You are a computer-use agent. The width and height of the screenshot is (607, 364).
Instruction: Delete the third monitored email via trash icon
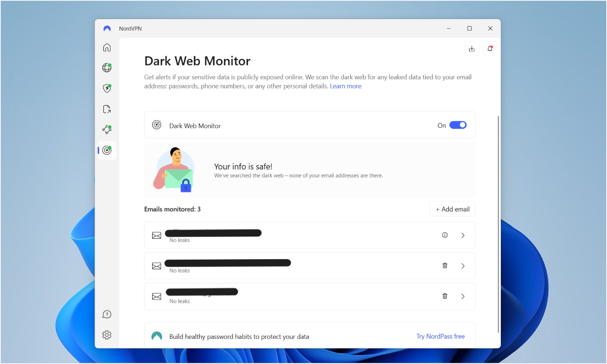tap(445, 296)
